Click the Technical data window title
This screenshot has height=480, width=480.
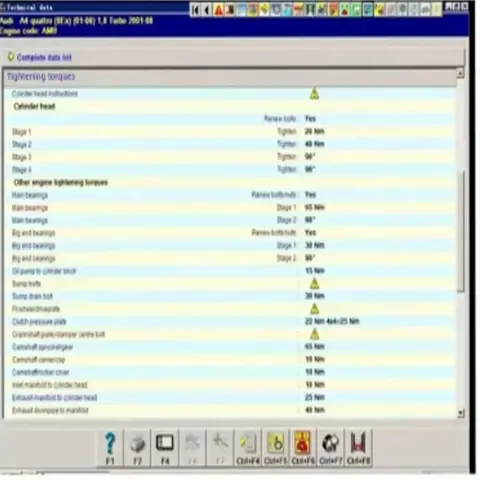click(x=29, y=7)
